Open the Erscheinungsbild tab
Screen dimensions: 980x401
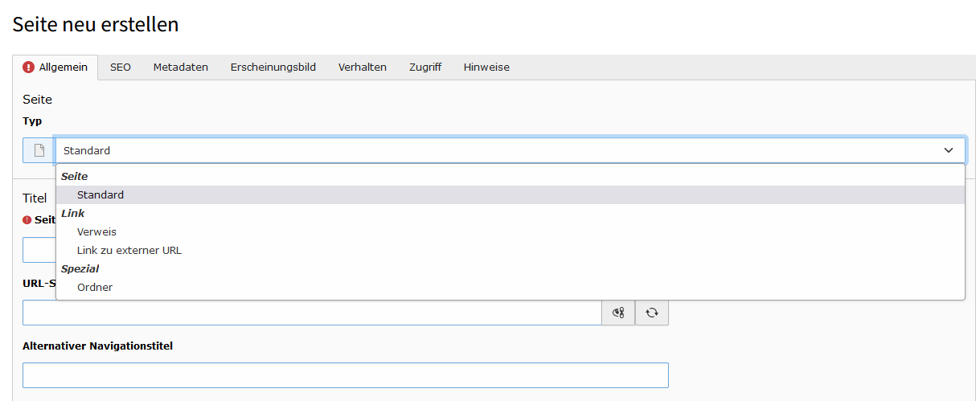(x=273, y=68)
